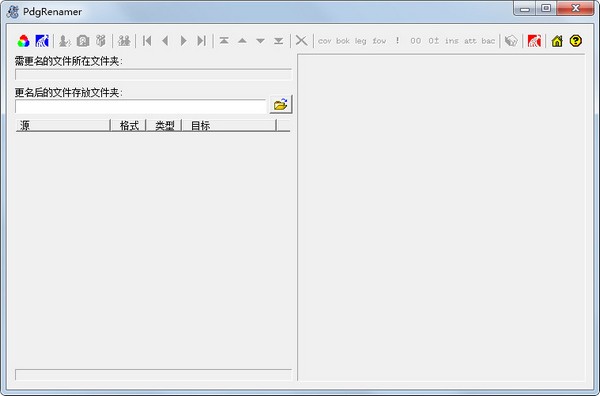Image resolution: width=600 pixels, height=396 pixels.
Task: Click the RGB color circles toolbar icon
Action: pyautogui.click(x=23, y=41)
